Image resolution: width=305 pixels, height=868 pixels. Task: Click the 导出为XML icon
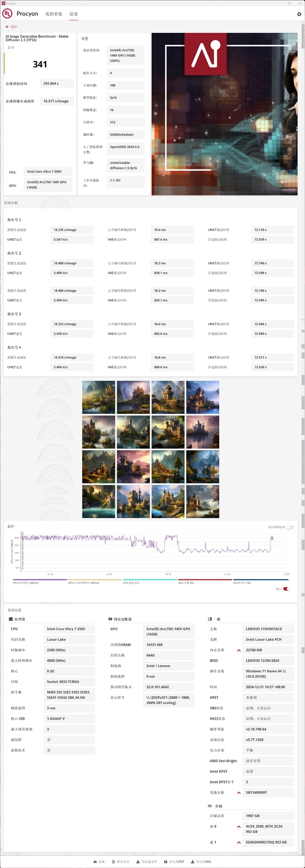click(193, 862)
